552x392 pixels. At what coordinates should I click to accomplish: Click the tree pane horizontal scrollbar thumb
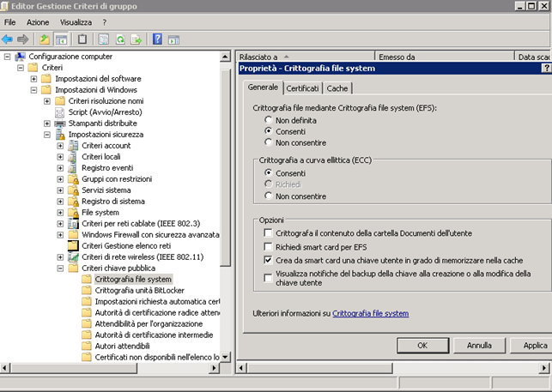pos(74,368)
